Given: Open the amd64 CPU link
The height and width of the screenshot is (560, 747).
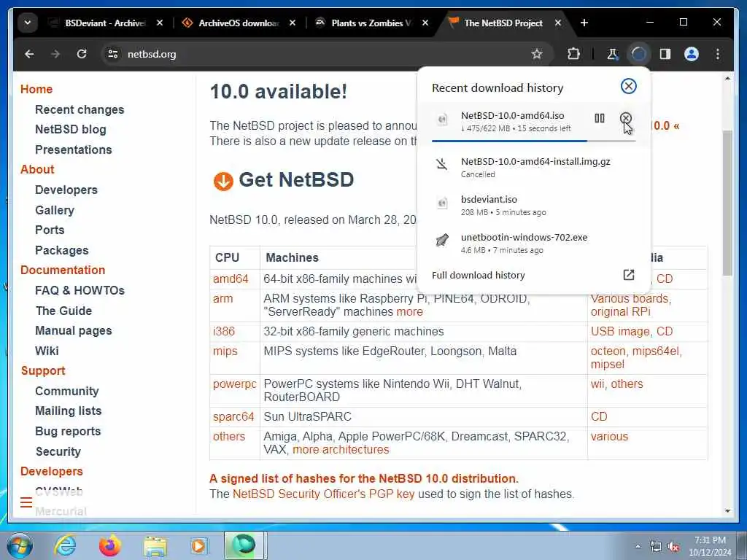Looking at the screenshot, I should pyautogui.click(x=231, y=279).
